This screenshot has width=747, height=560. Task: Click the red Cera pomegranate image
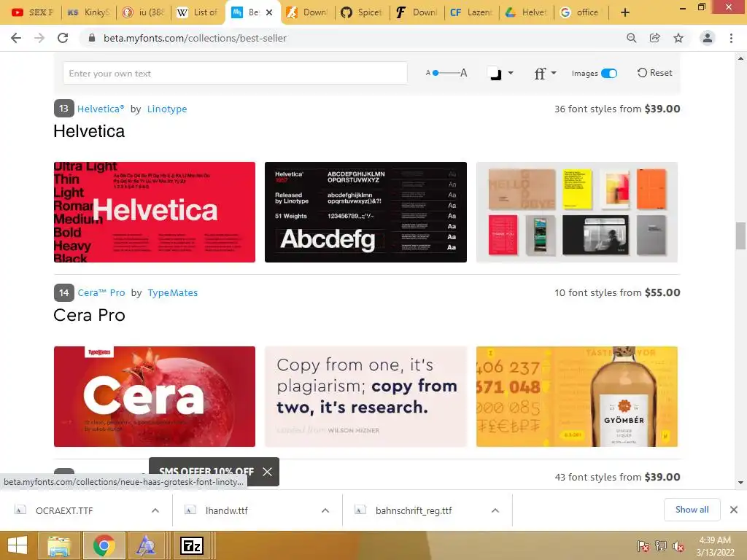pyautogui.click(x=155, y=396)
